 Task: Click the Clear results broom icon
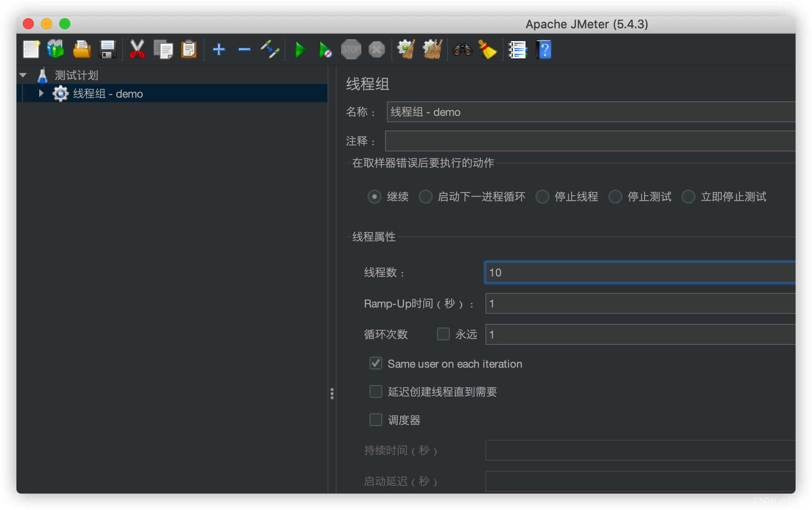(406, 49)
